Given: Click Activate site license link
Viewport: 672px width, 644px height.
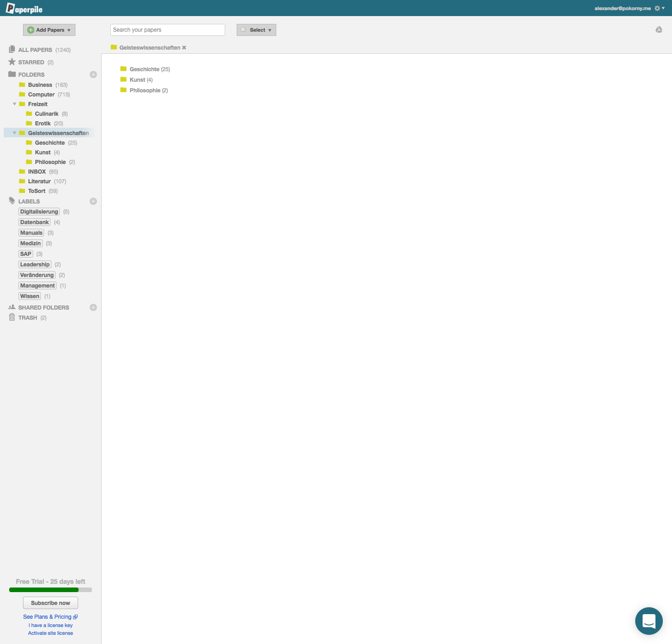Looking at the screenshot, I should [x=51, y=633].
